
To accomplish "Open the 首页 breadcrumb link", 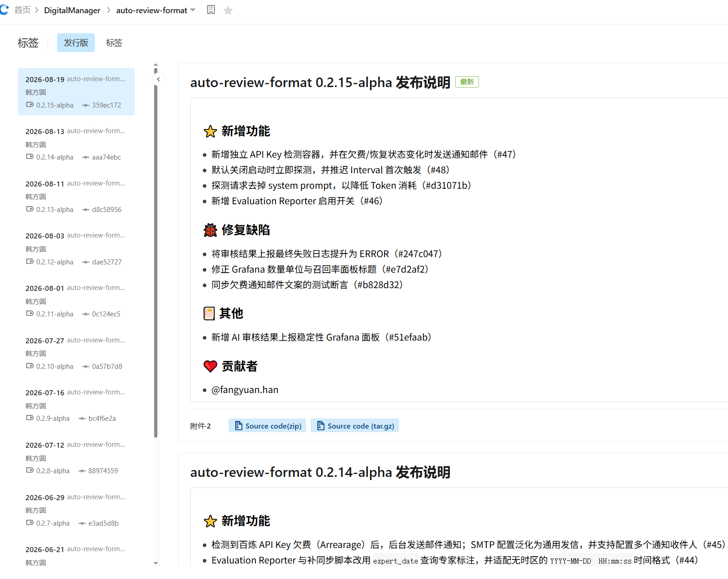I will 22,10.
